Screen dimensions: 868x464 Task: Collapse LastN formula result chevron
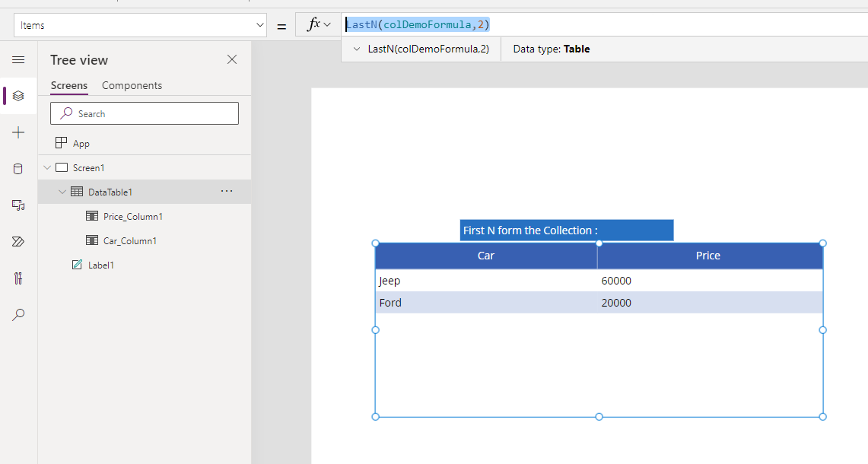357,49
